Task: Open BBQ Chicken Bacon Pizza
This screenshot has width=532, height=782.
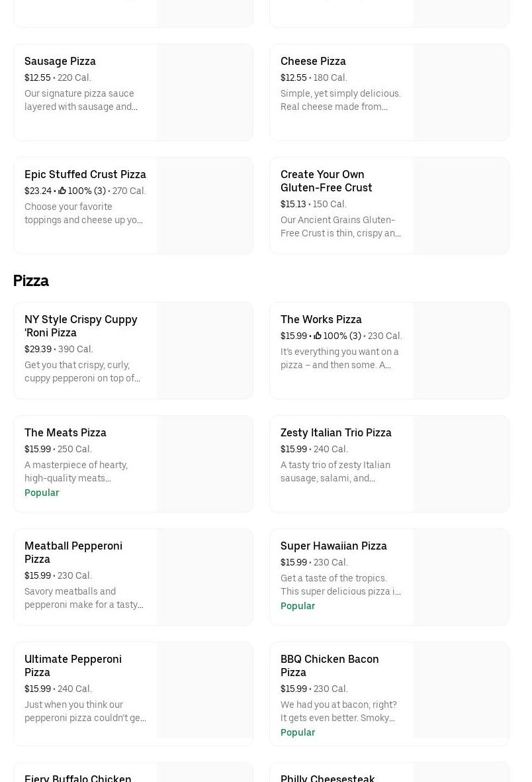Action: pyautogui.click(x=330, y=665)
